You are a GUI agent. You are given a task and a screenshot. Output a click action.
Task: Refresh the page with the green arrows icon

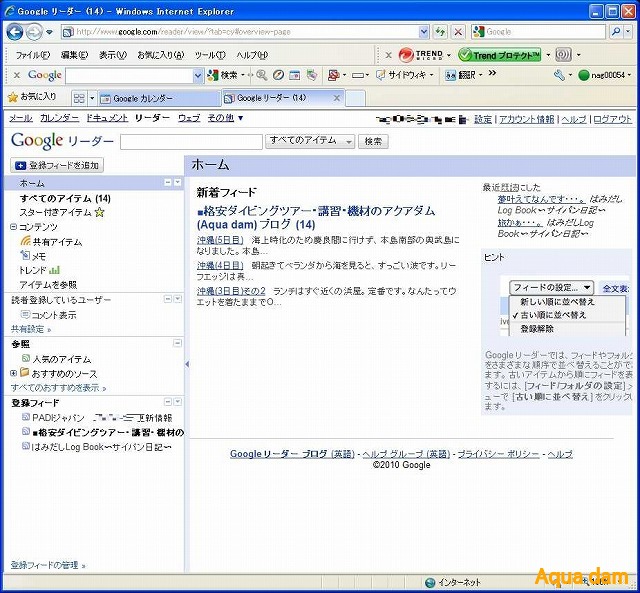click(440, 31)
